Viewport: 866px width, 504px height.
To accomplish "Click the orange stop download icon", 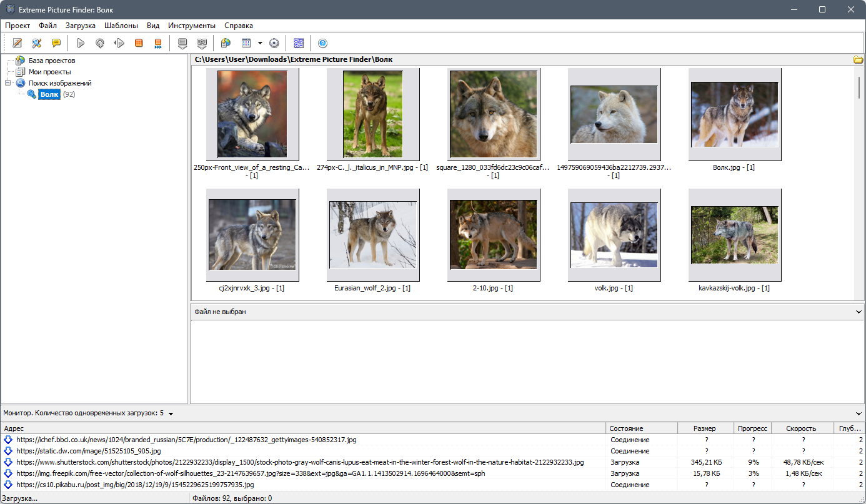I will point(139,43).
